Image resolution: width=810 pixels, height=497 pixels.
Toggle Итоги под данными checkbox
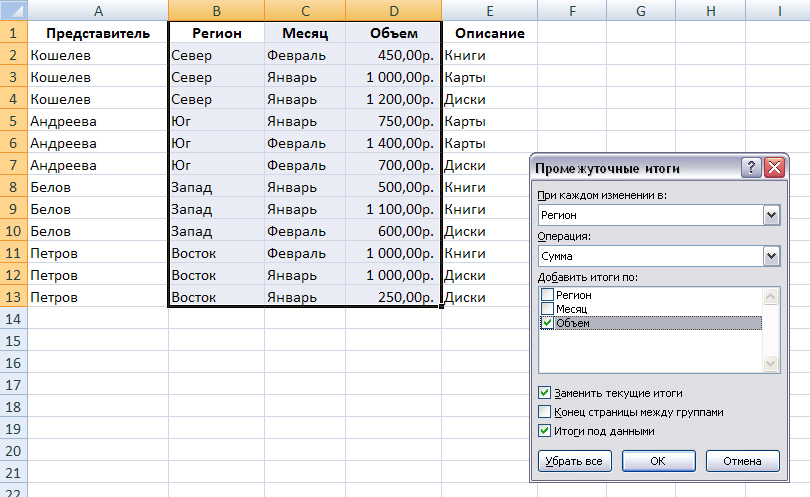pos(544,431)
